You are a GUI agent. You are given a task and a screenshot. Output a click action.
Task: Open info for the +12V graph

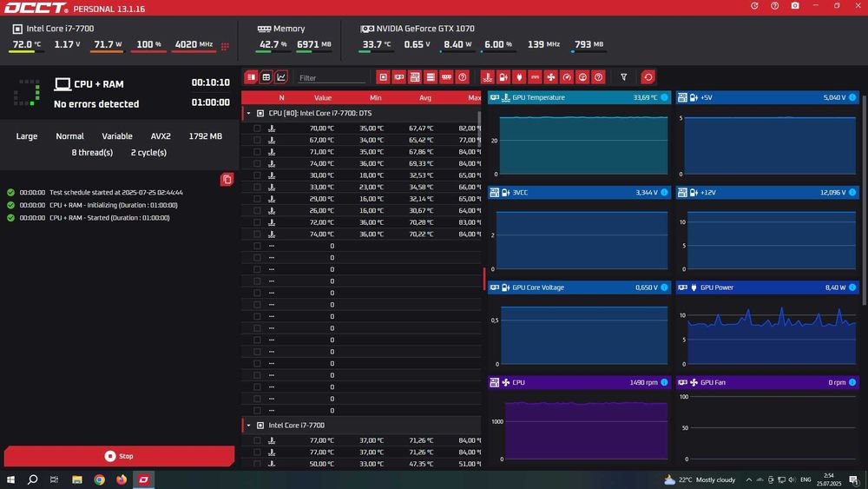(852, 192)
